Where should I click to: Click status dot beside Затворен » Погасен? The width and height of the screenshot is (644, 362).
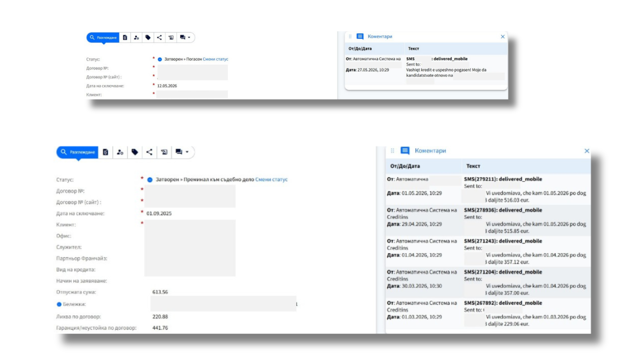[160, 59]
